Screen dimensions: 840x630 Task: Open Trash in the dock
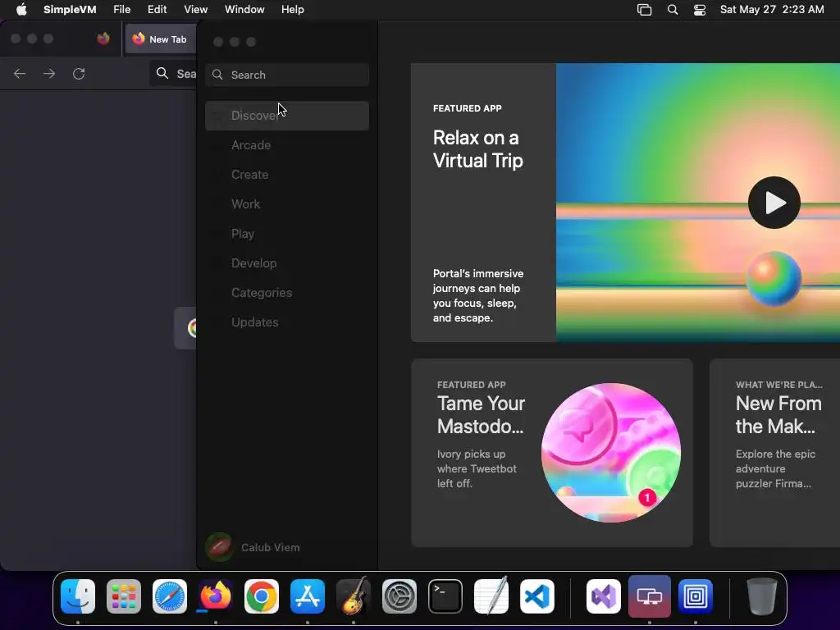(762, 596)
